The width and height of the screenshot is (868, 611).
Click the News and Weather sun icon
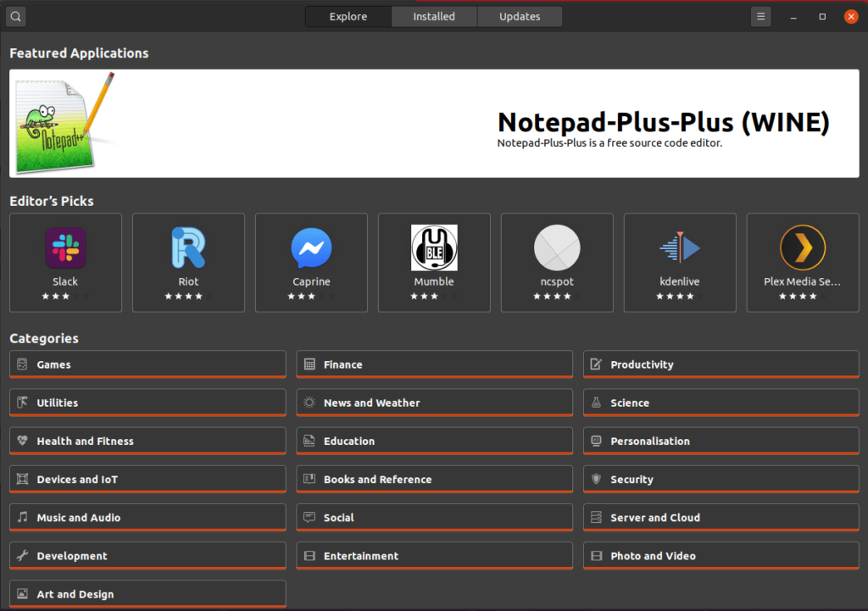(x=309, y=403)
